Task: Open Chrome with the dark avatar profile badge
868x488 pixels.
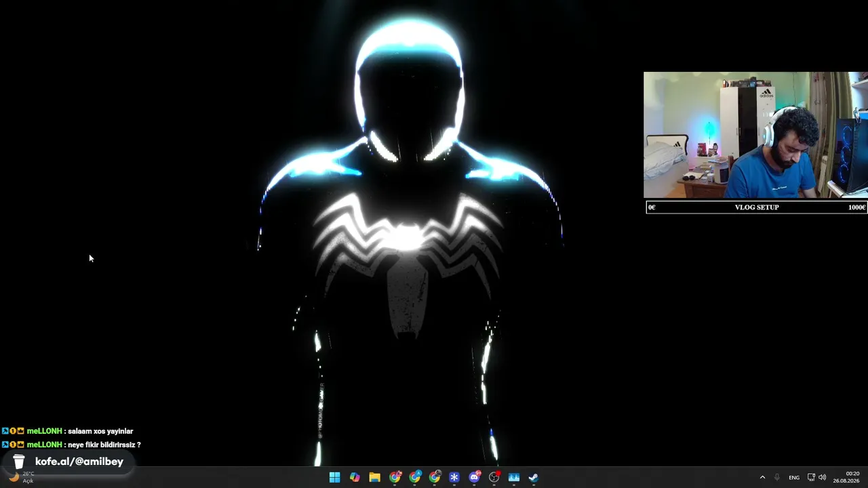Action: (435, 477)
